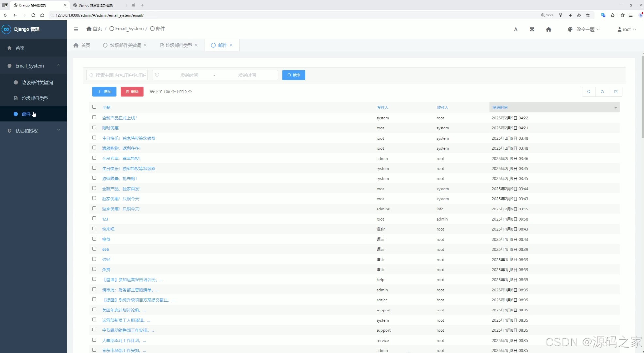The image size is (644, 353).
Task: Check the select-all checkbox in table header
Action: click(x=94, y=107)
